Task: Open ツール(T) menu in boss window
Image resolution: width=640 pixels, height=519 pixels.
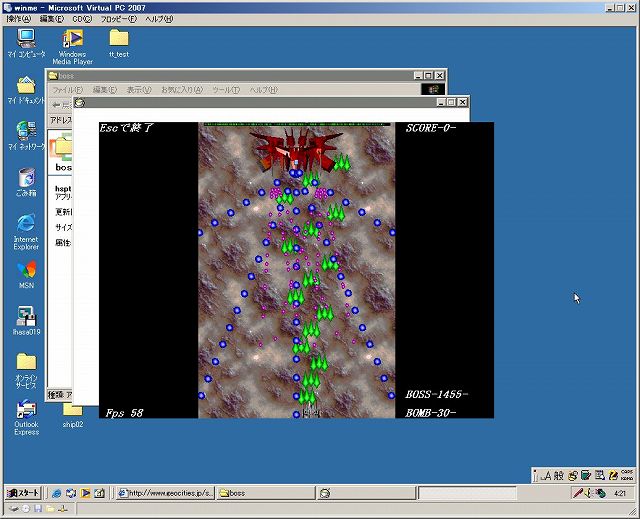Action: pyautogui.click(x=226, y=90)
